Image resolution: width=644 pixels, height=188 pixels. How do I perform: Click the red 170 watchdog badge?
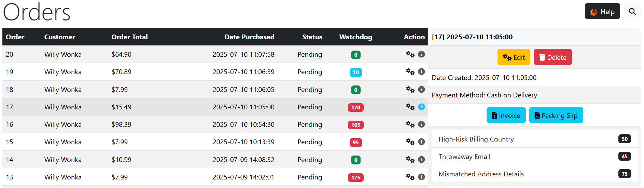[355, 107]
